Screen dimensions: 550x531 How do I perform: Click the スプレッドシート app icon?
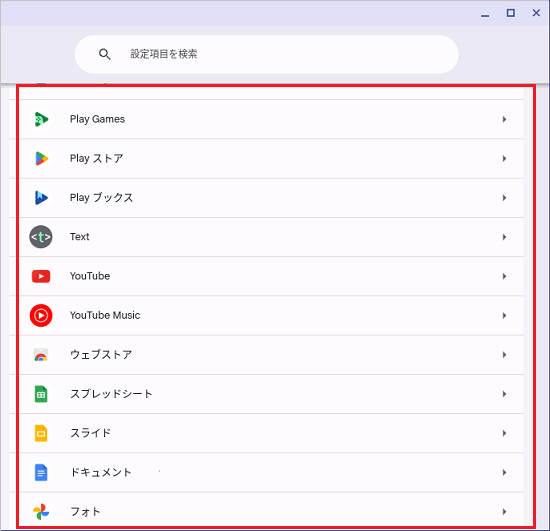pos(41,394)
